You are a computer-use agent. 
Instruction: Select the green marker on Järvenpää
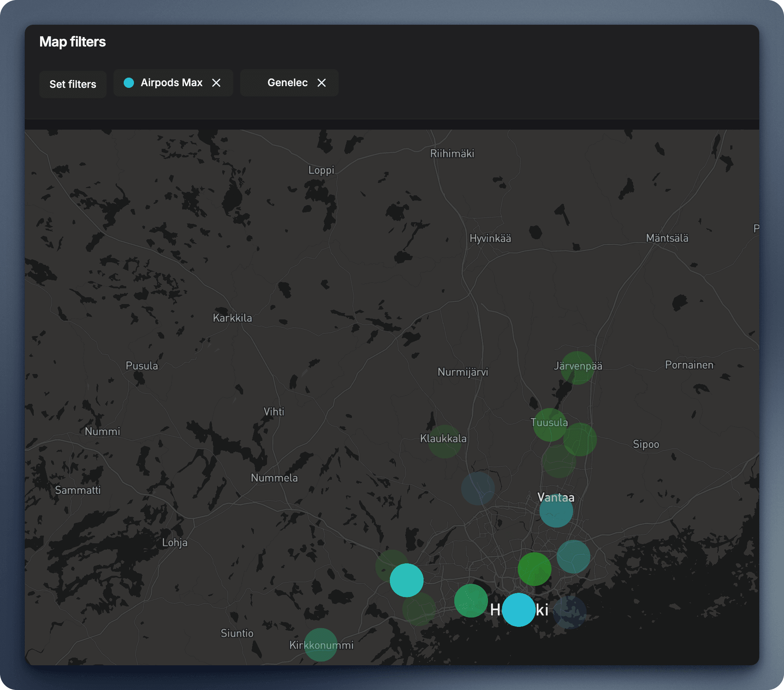coord(577,368)
